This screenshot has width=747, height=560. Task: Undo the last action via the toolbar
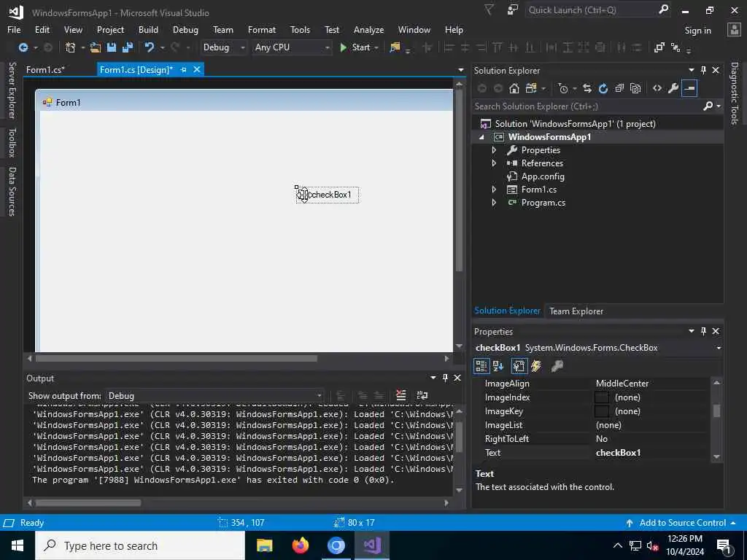[x=150, y=47]
